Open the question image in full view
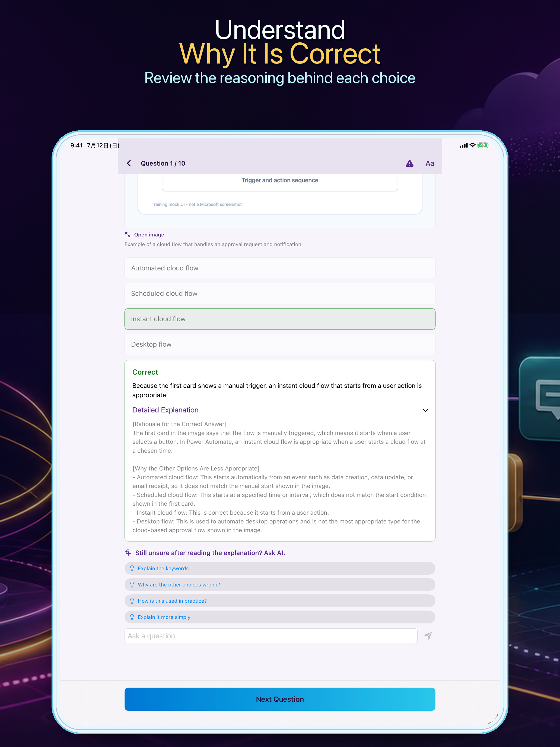Image resolution: width=560 pixels, height=747 pixels. point(149,235)
